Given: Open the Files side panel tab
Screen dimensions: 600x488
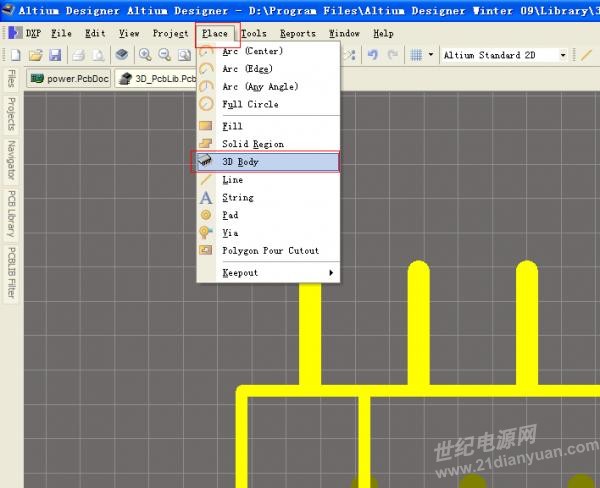Looking at the screenshot, I should click(x=12, y=78).
